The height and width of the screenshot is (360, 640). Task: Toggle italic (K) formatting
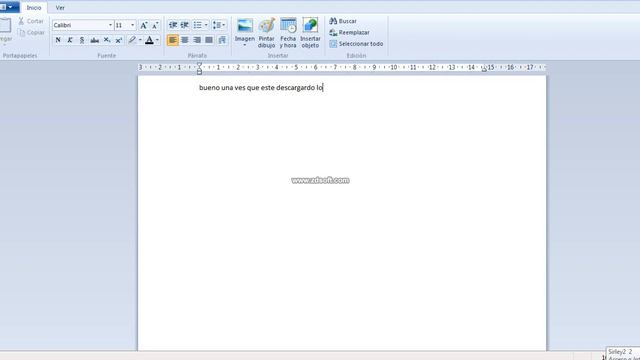click(x=70, y=40)
